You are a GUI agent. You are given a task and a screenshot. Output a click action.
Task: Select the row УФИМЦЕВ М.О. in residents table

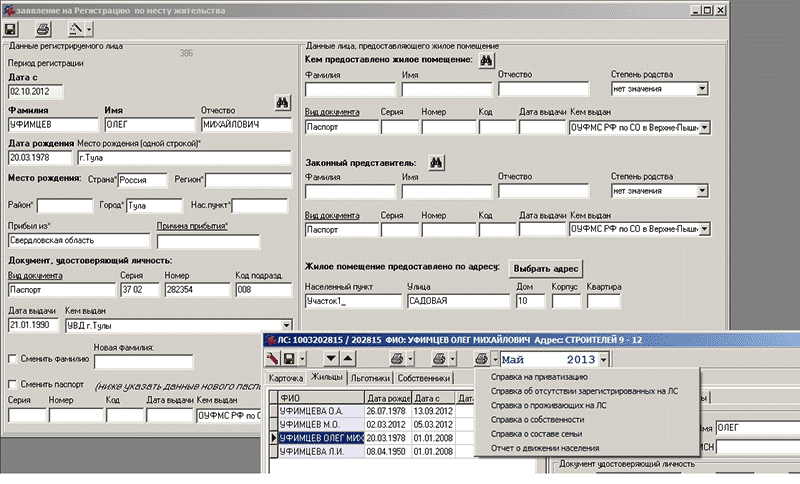point(321,424)
